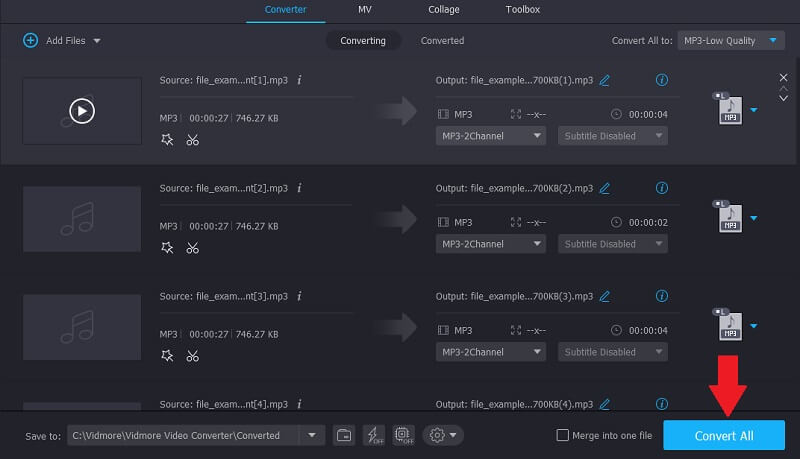Enable the Merge into one file checkbox
The width and height of the screenshot is (800, 459).
coord(563,435)
